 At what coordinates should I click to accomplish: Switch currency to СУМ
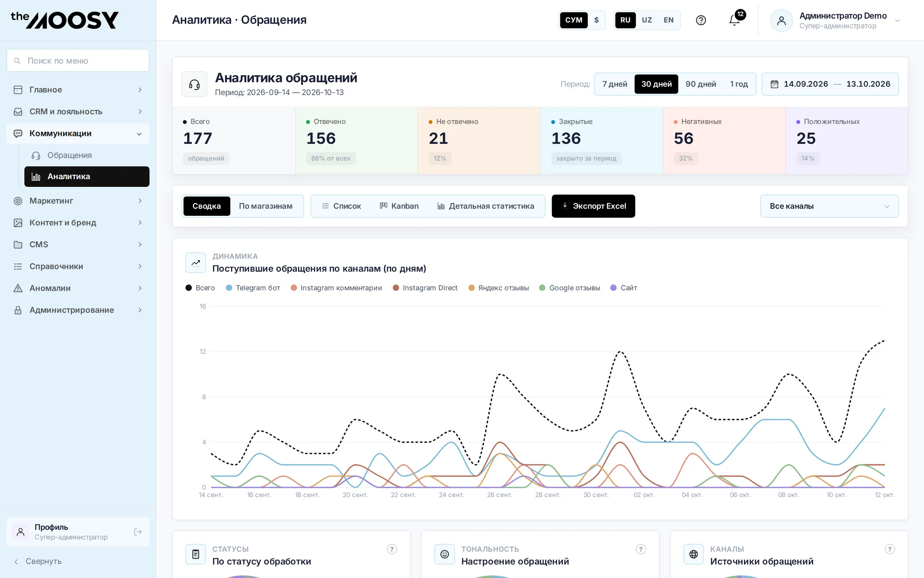click(574, 20)
